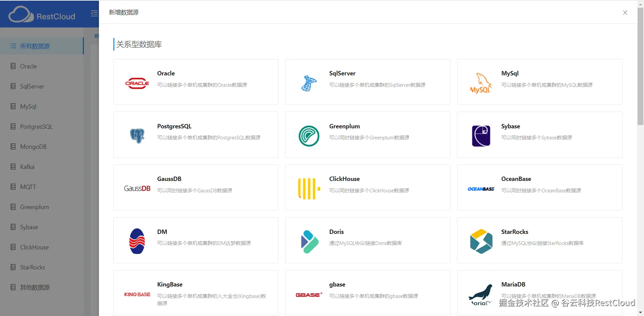The image size is (644, 316).
Task: Click the 新增数据源 dialog title
Action: tap(124, 12)
